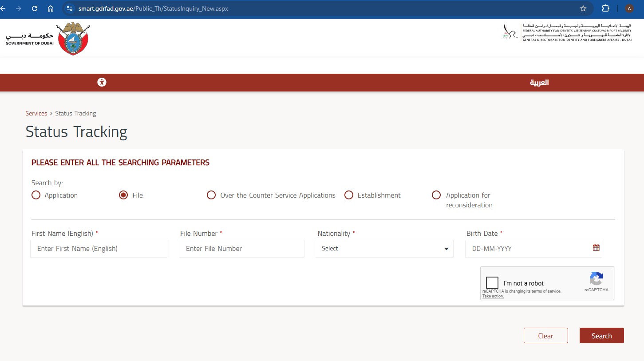Click PLEASE ENTER ALL THE SEARCHING PARAMETERS heading
The height and width of the screenshot is (361, 644).
pyautogui.click(x=120, y=163)
